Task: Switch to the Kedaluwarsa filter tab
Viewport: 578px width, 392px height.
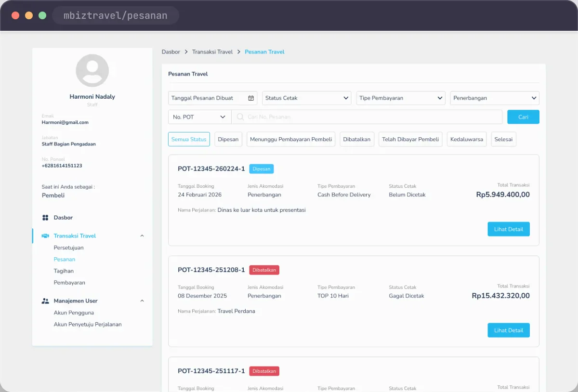Action: (467, 139)
